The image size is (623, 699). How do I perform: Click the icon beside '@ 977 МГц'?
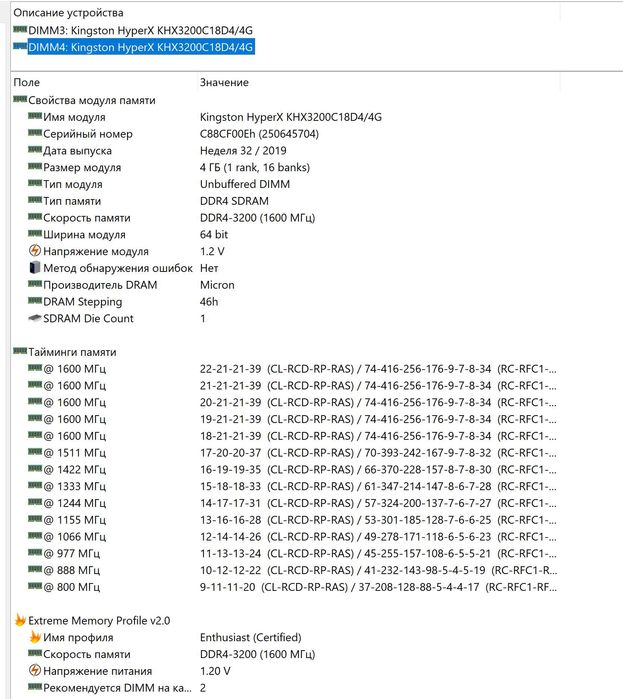[x=35, y=552]
